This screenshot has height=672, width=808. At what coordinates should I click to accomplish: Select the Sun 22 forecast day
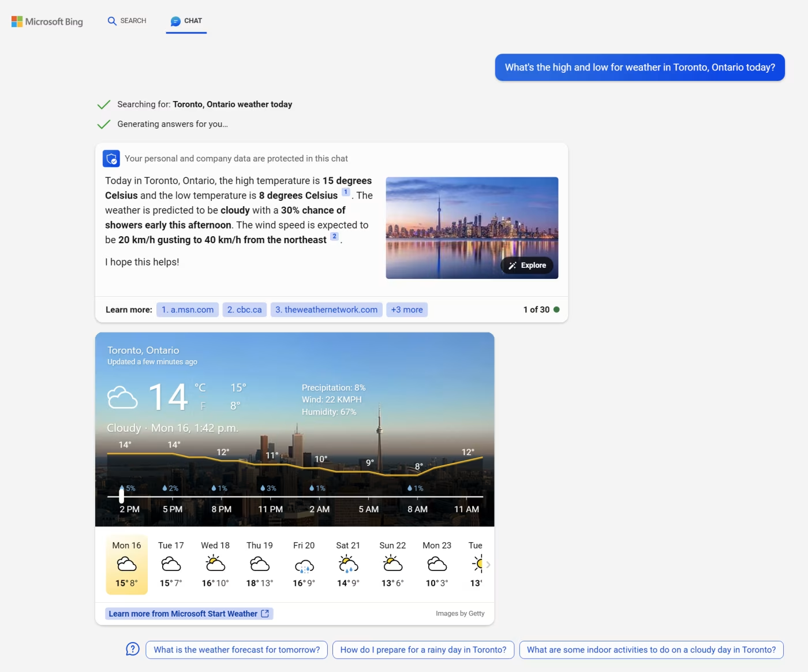click(x=392, y=565)
